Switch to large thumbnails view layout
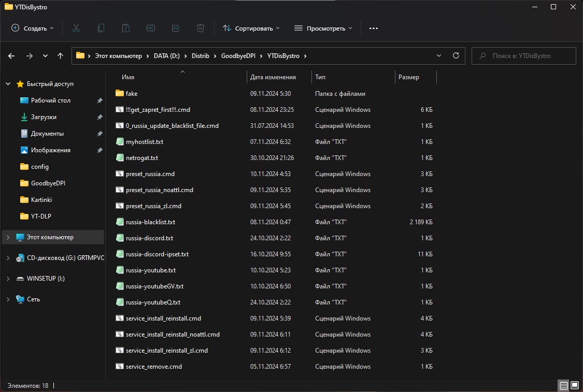Viewport: 583px width, 392px height. click(574, 386)
